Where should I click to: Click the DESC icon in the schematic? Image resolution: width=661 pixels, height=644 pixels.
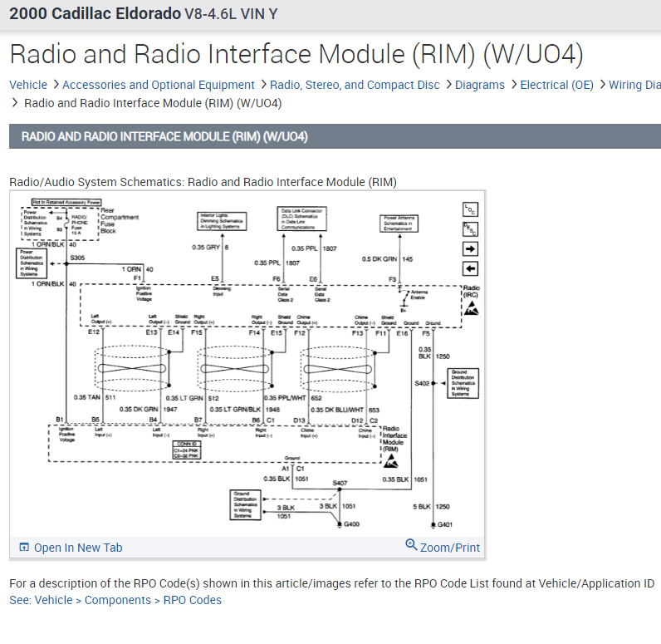[x=470, y=229]
